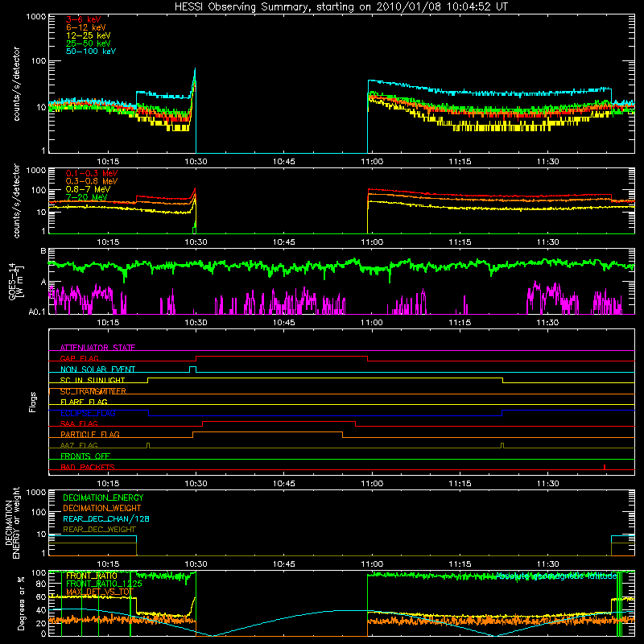This screenshot has width=644, height=644.
Task: Click the 11:15 tick under the Flags panel
Action: tap(460, 484)
